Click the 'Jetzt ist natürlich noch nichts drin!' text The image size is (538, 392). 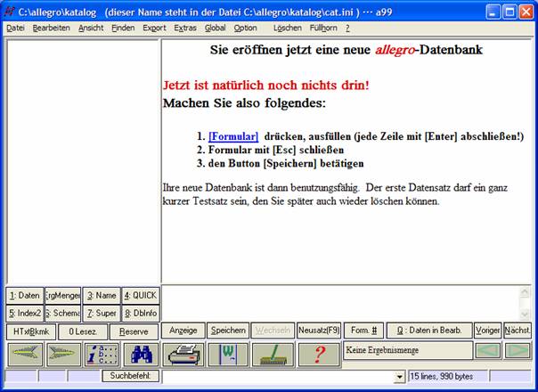point(266,86)
